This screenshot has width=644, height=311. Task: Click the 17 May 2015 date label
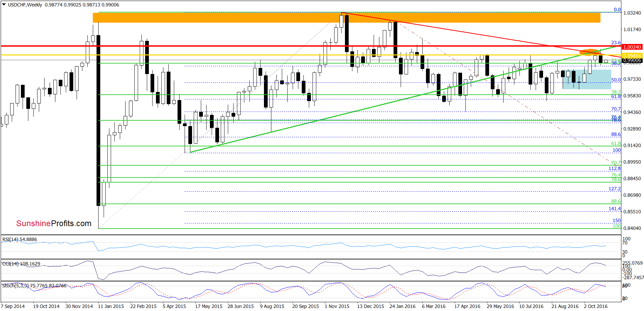tap(209, 306)
